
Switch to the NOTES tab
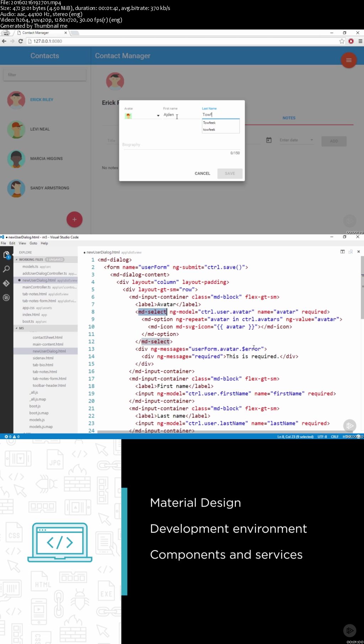(289, 118)
